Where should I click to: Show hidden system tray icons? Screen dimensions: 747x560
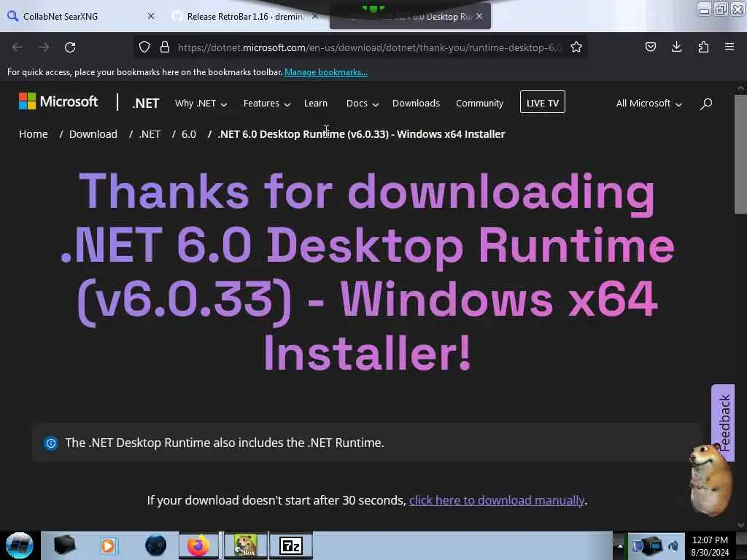620,545
